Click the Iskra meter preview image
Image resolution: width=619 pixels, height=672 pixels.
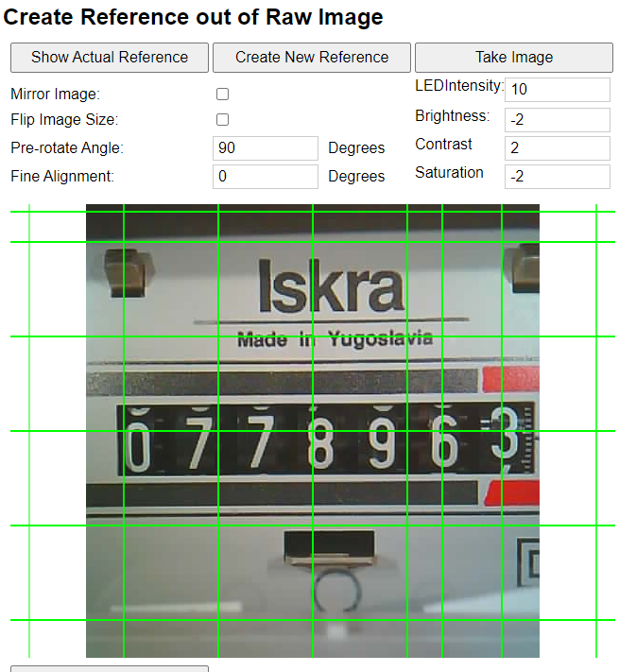[312, 431]
